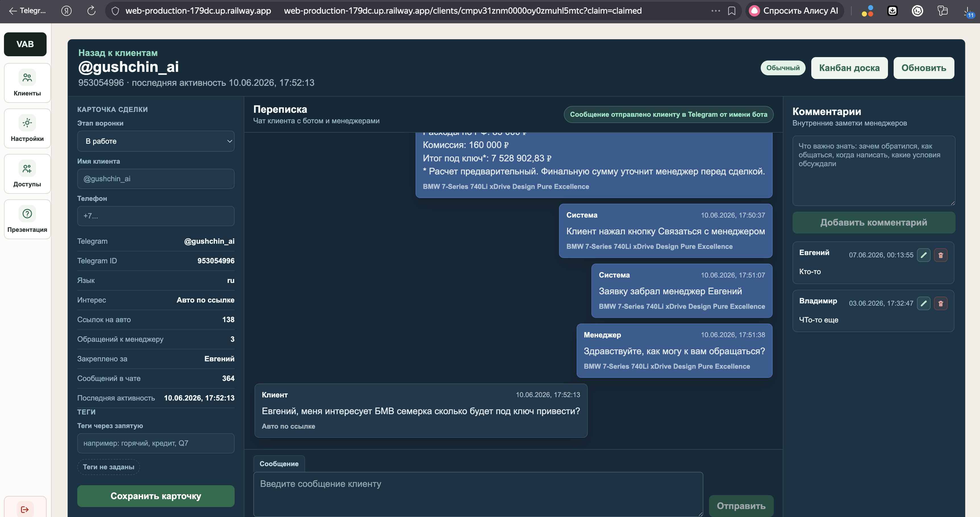Image resolution: width=980 pixels, height=517 pixels.
Task: Click the Обновить button
Action: pyautogui.click(x=923, y=68)
